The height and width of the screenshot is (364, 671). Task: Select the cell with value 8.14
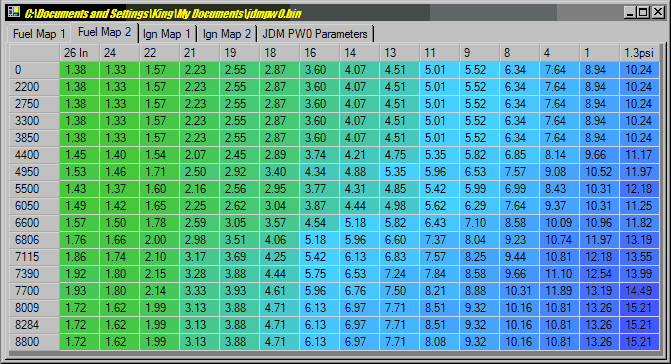[x=559, y=155]
